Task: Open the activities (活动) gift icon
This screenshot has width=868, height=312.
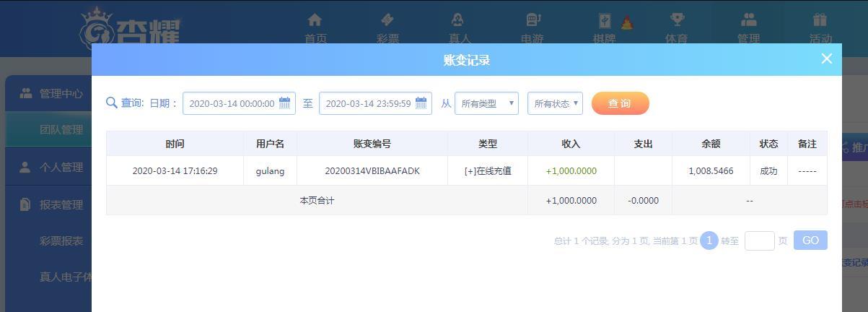Action: [820, 20]
